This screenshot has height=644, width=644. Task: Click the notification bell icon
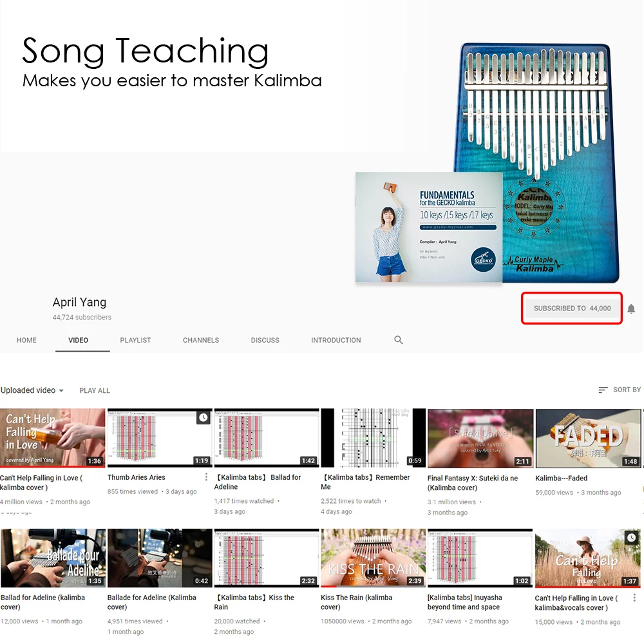(x=631, y=308)
